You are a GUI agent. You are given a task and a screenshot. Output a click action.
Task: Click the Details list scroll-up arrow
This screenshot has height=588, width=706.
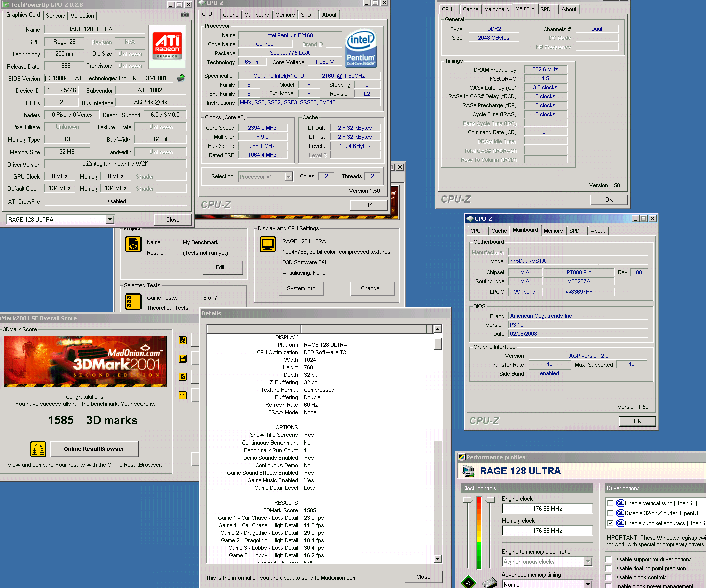point(438,329)
